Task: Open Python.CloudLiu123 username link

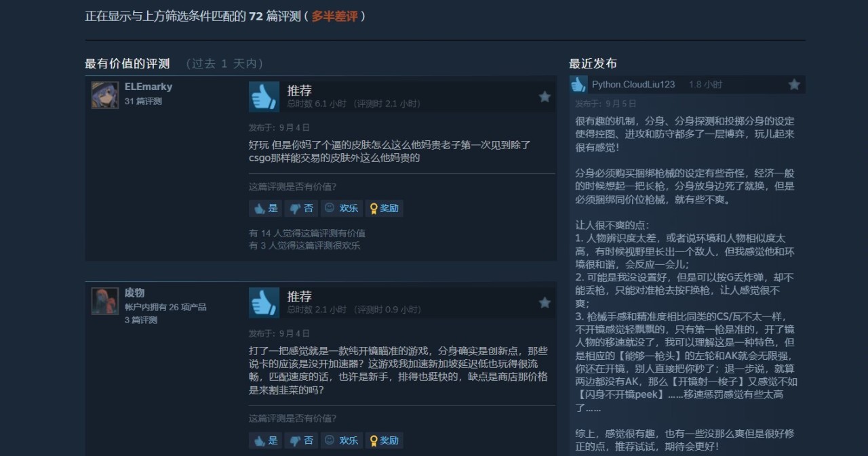Action: (x=633, y=85)
